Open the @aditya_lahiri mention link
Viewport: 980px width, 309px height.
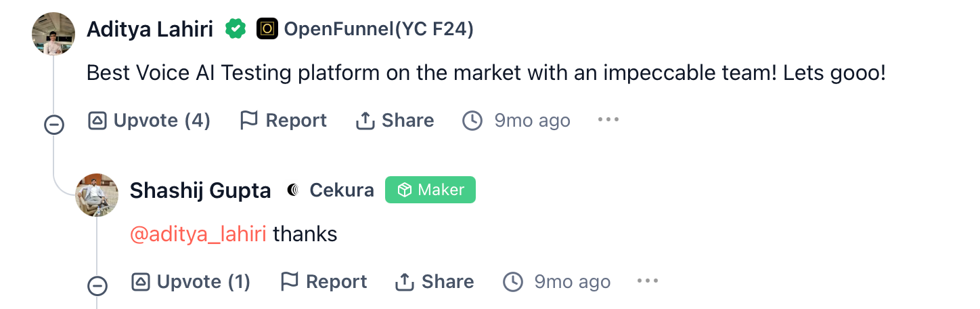(198, 234)
